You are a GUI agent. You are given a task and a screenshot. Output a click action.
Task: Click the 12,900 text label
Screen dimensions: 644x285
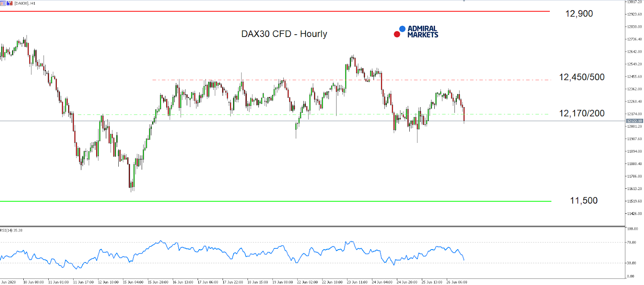(x=579, y=14)
